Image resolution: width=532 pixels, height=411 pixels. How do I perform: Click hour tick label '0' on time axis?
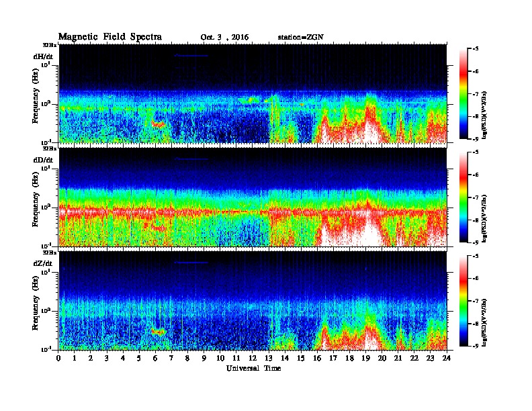58,358
